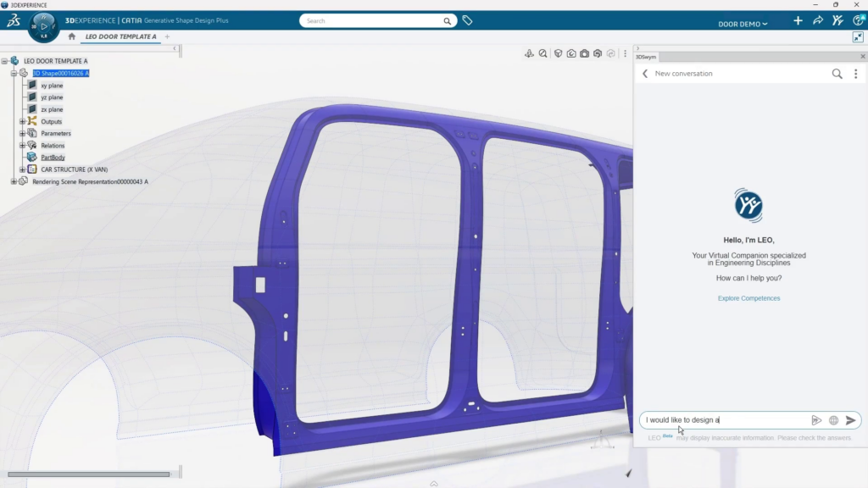868x488 pixels.
Task: Click the globe icon in chat input
Action: [834, 420]
